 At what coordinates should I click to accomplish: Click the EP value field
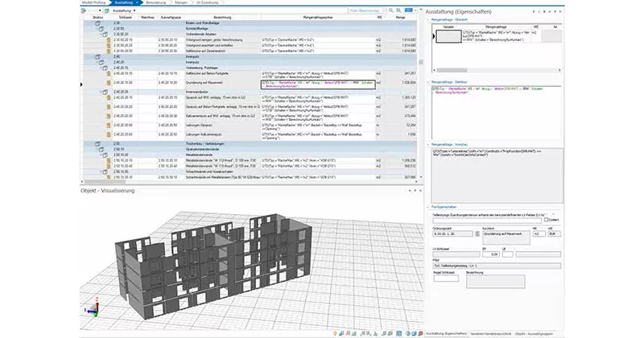pos(491,254)
